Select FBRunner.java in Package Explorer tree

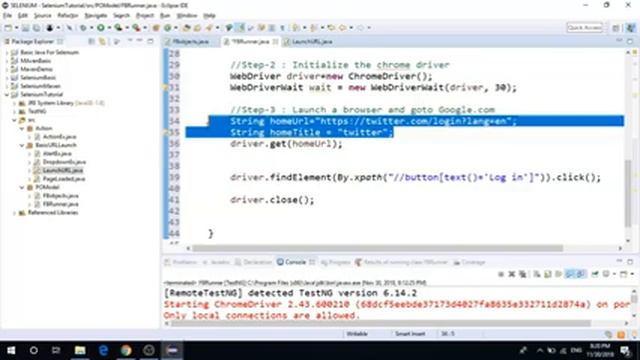pyautogui.click(x=60, y=204)
